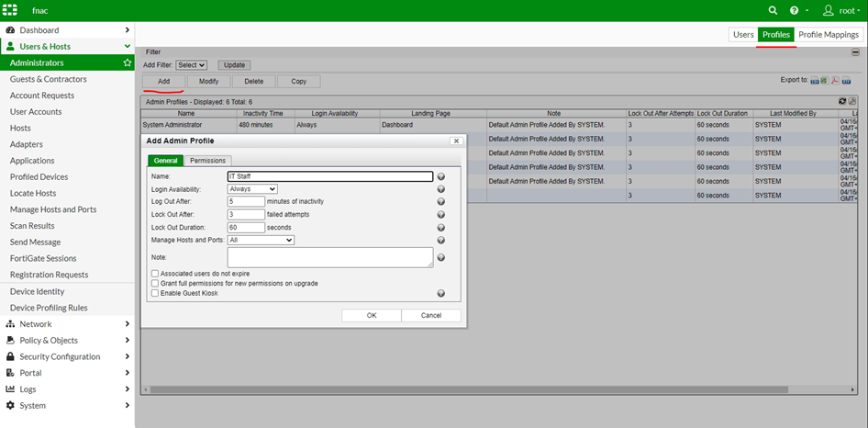Tick the Enable Guest Kiosk checkbox

tap(155, 294)
